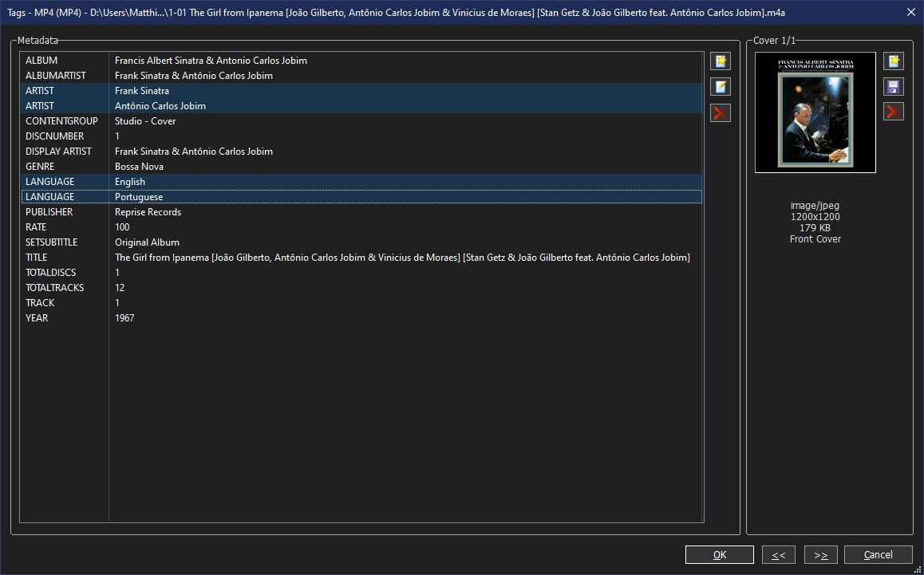
Task: Select the front cover thumbnail image
Action: [815, 112]
